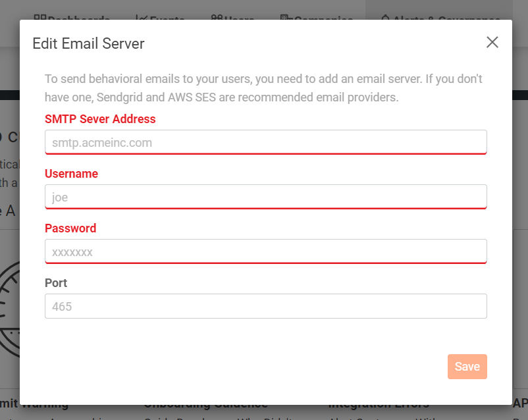Select the red SMTP Sever Address label
This screenshot has width=528, height=420.
[x=100, y=119]
